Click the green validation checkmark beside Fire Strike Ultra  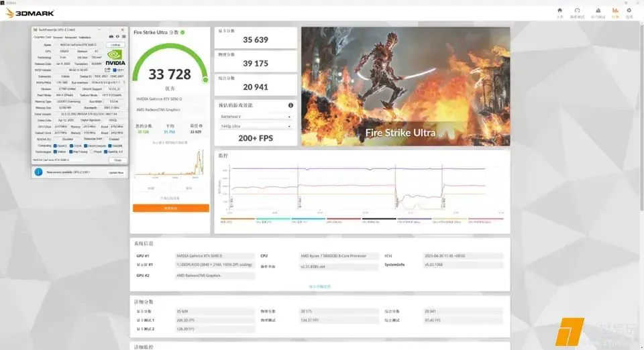(182, 32)
